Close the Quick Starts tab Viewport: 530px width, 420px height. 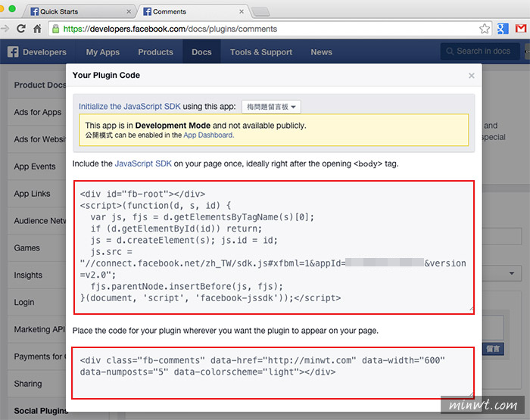[129, 11]
